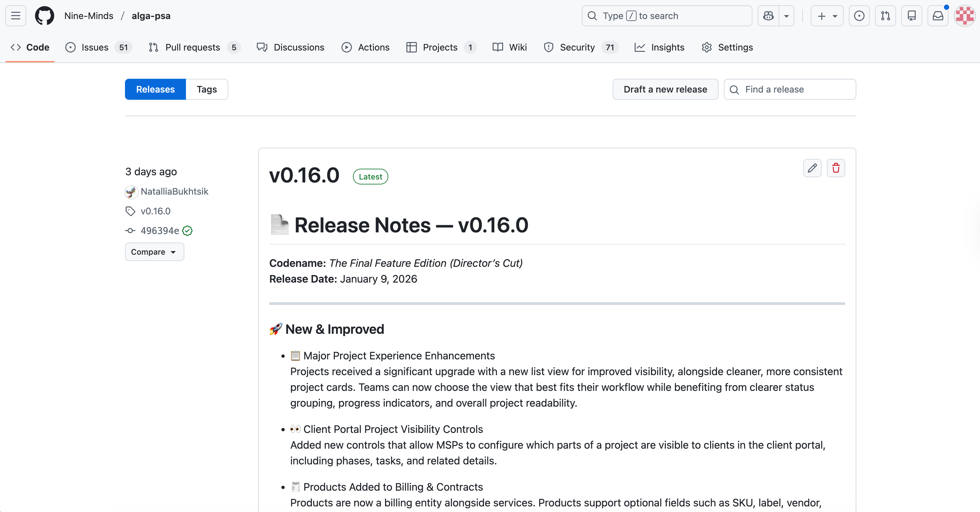Open the user avatar menu
980x512 pixels.
point(964,16)
